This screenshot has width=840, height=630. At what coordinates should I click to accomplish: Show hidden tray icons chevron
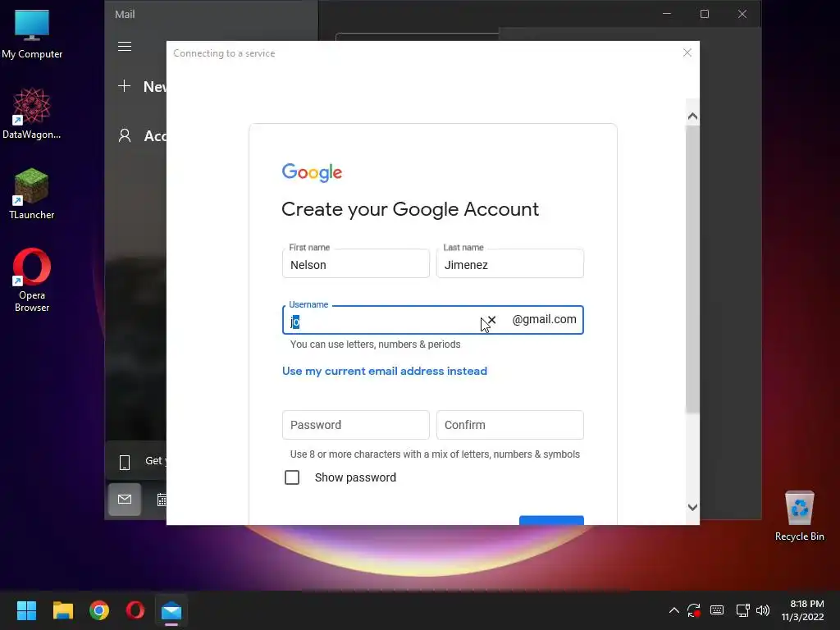pyautogui.click(x=674, y=610)
